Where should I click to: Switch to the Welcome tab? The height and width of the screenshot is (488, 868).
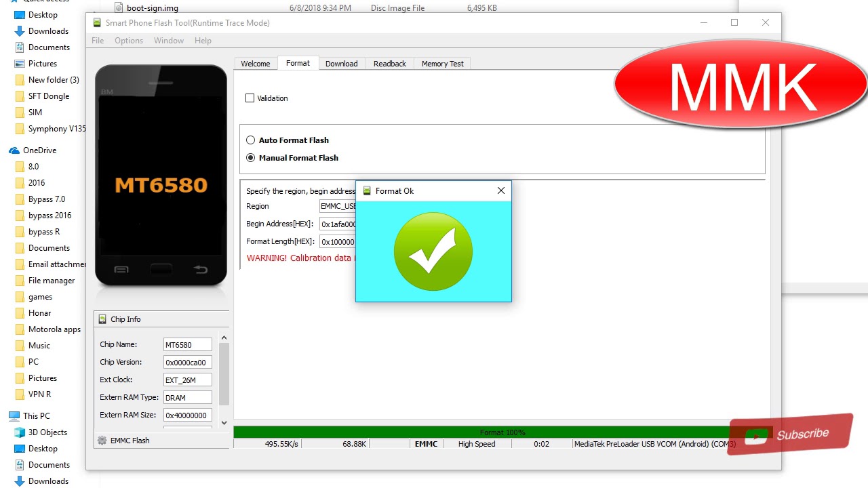pyautogui.click(x=256, y=64)
